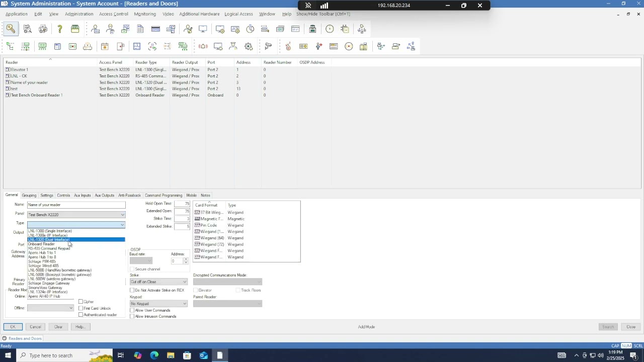Enable Allow User Commands checkbox
Image resolution: width=644 pixels, height=362 pixels.
tap(132, 310)
